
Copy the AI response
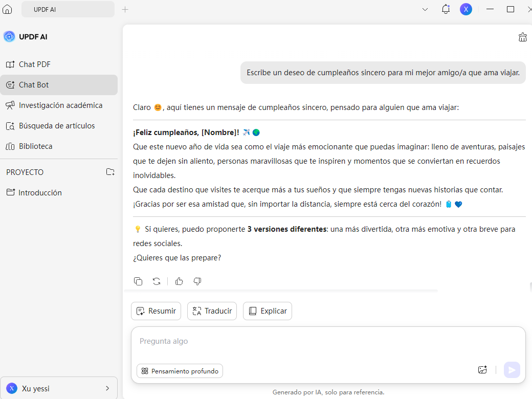coord(138,281)
